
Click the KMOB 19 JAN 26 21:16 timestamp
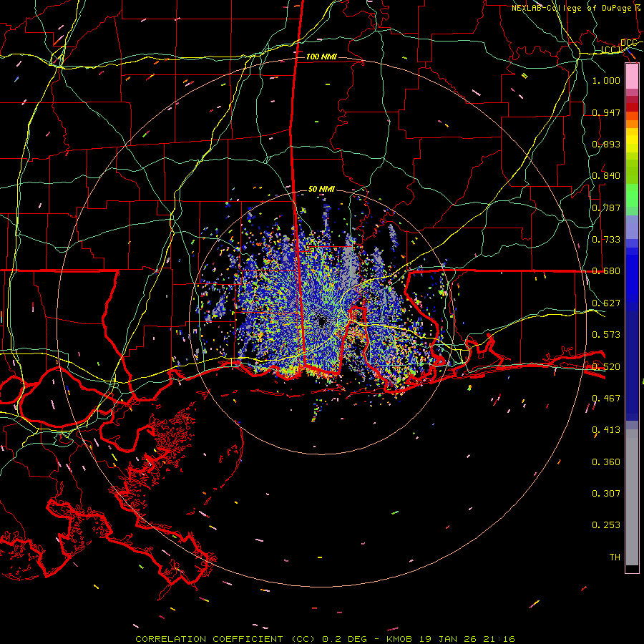coord(451,639)
